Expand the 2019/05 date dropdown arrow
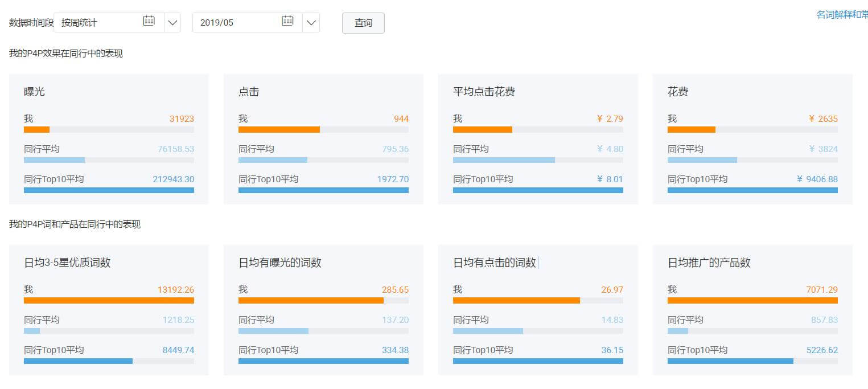Screen dimensions: 868x389 (311, 23)
